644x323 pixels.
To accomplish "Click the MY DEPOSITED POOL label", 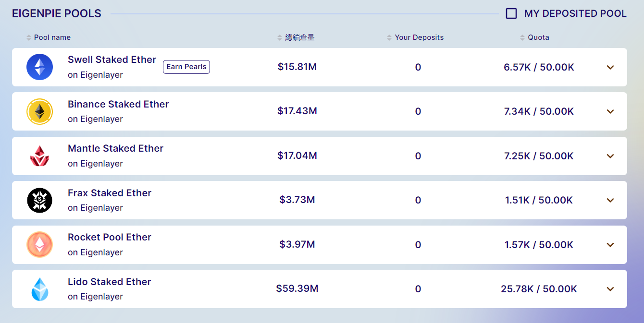I will click(575, 13).
